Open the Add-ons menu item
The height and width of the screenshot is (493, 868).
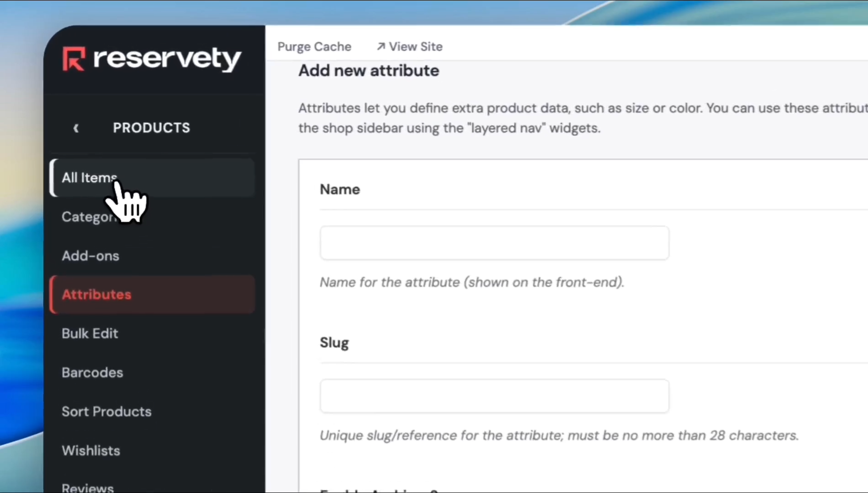[90, 256]
